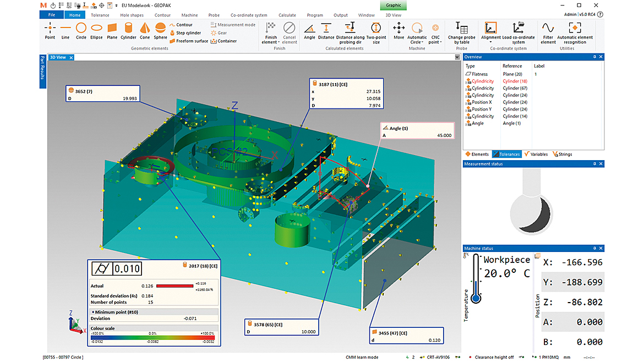Open the help question mark icon
Screen dimensions: 644x362
[600, 14]
